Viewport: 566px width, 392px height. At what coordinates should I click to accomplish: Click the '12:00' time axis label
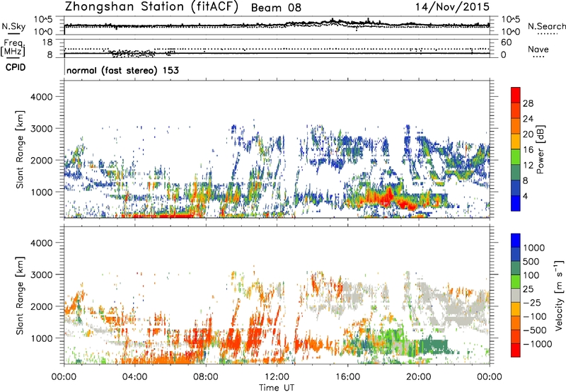(277, 377)
